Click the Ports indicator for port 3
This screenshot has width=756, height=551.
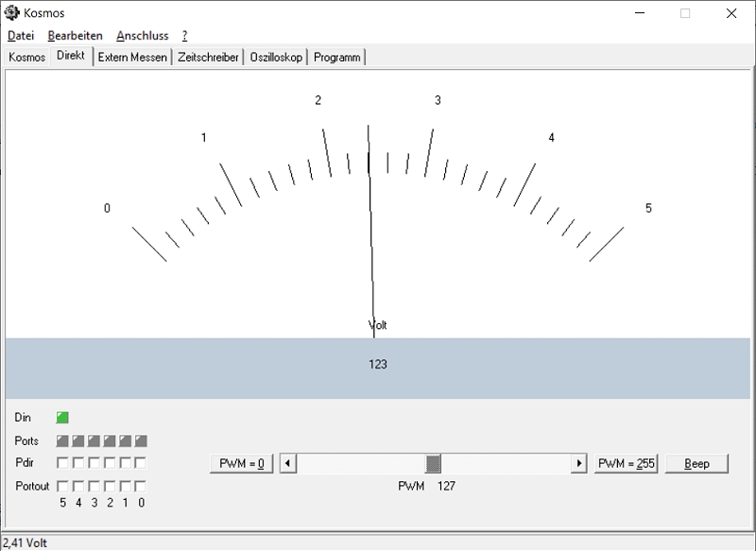pos(94,440)
